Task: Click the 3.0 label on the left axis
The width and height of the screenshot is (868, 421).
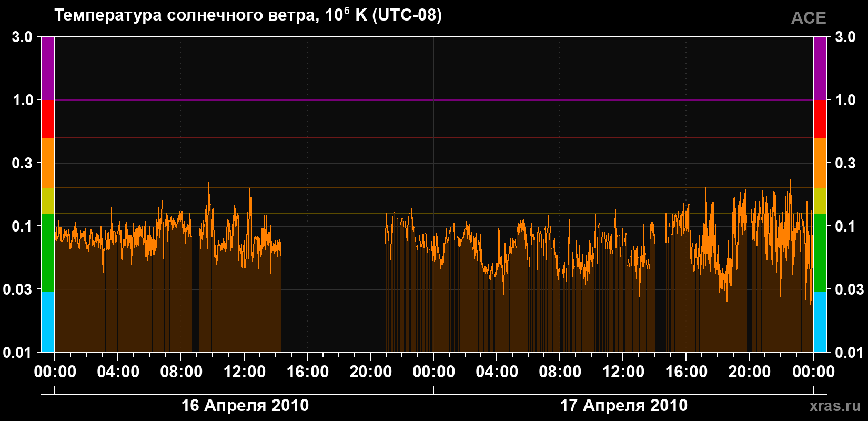Action: tap(22, 37)
